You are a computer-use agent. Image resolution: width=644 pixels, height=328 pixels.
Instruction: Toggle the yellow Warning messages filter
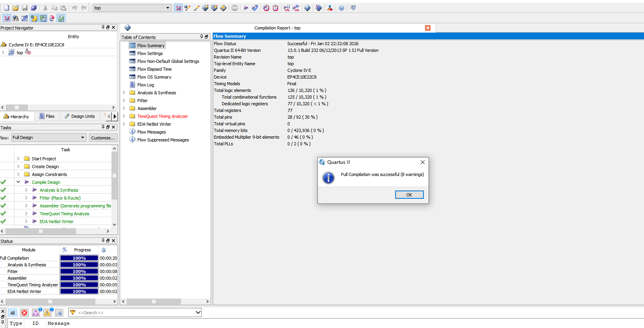click(48, 312)
